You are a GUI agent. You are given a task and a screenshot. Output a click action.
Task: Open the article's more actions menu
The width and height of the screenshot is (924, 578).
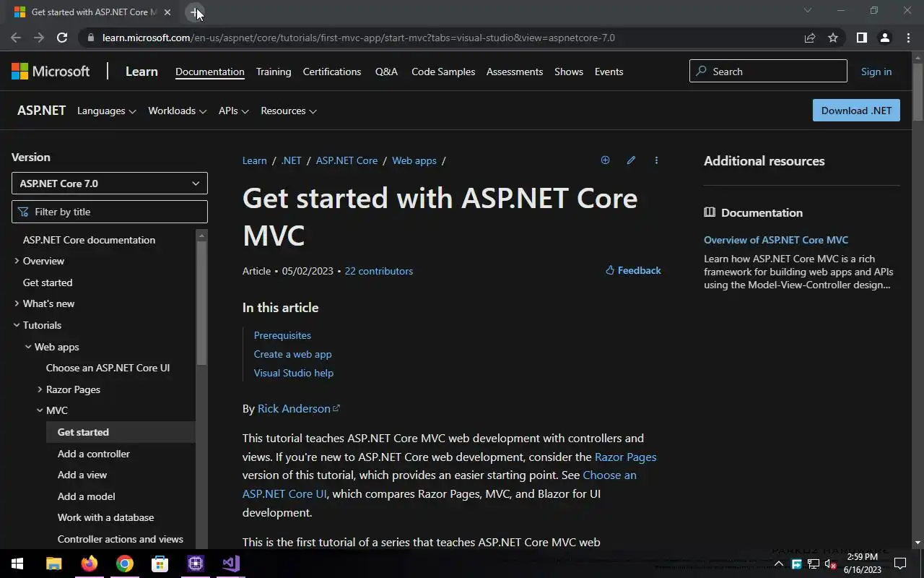656,160
